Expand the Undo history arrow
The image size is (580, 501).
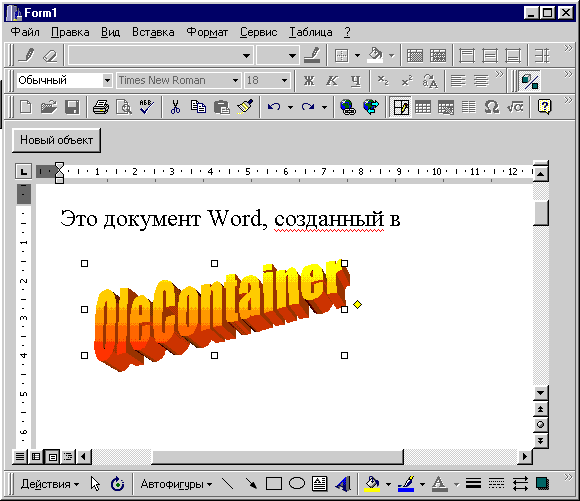(x=290, y=108)
